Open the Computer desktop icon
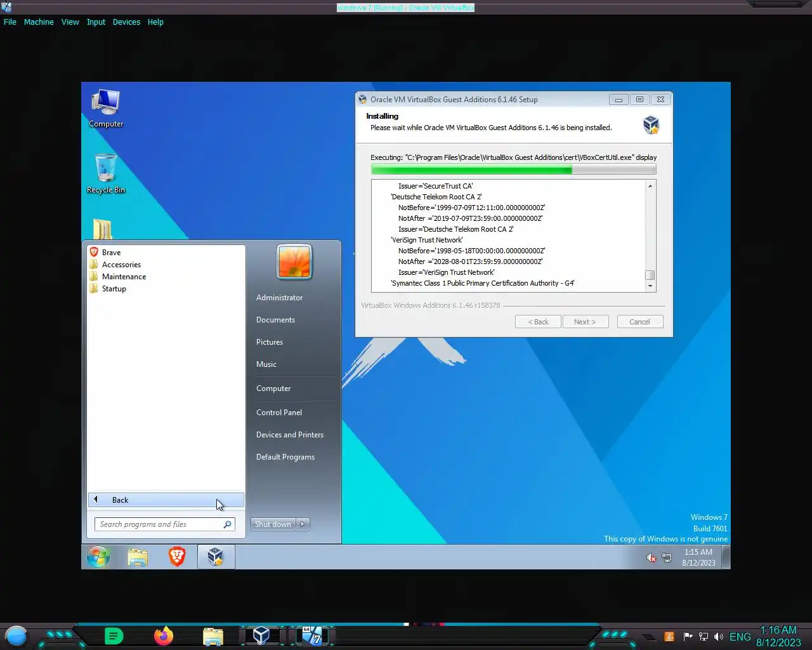Screen dimensions: 812x650 (x=106, y=109)
